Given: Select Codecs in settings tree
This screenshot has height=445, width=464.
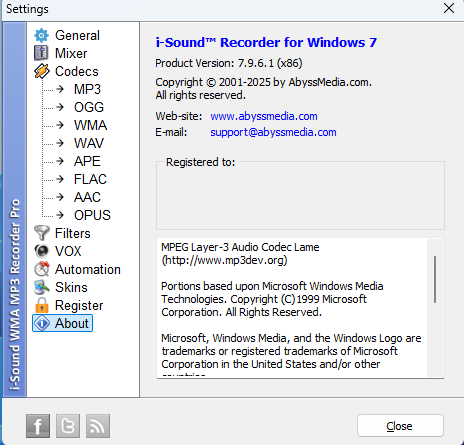Looking at the screenshot, I should point(77,71).
